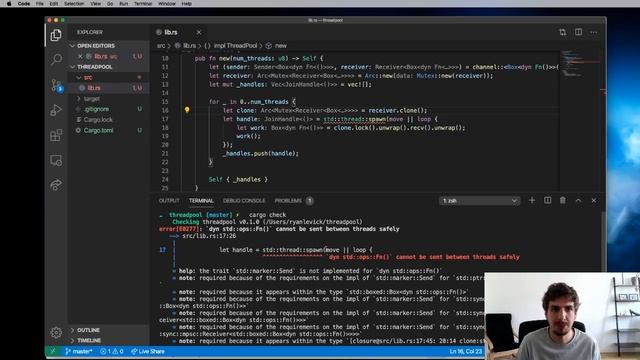Click the code minimap preview
Image resolution: width=640 pixels, height=360 pixels.
tap(579, 63)
